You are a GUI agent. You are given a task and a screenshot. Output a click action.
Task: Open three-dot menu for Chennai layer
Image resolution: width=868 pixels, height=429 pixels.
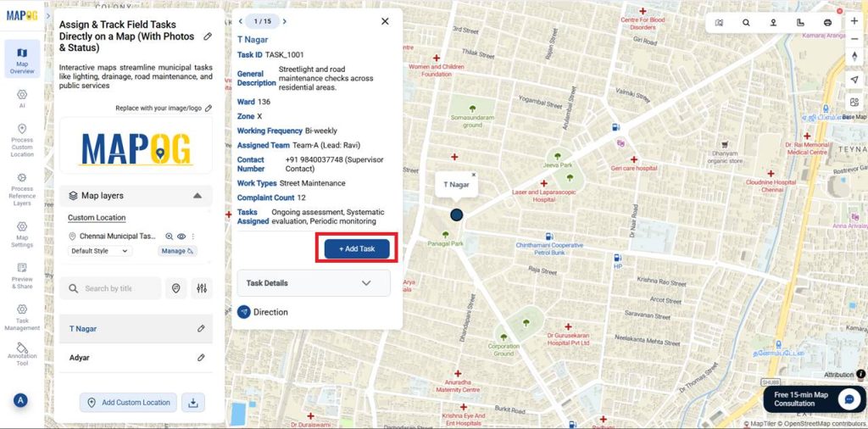(x=193, y=237)
